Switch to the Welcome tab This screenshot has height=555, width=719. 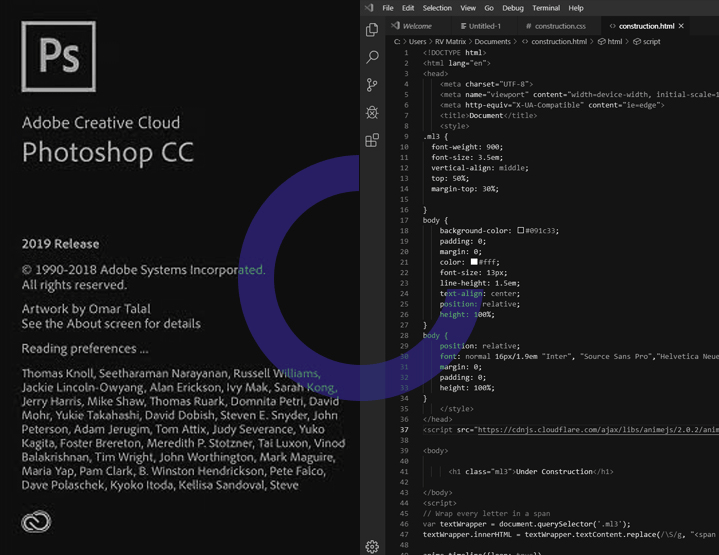(x=416, y=26)
